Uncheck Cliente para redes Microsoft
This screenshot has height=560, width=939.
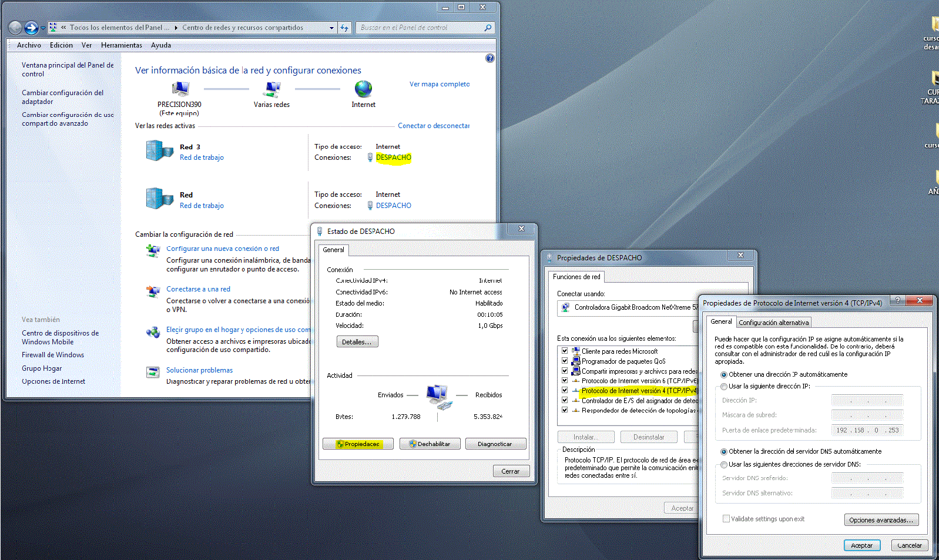565,351
